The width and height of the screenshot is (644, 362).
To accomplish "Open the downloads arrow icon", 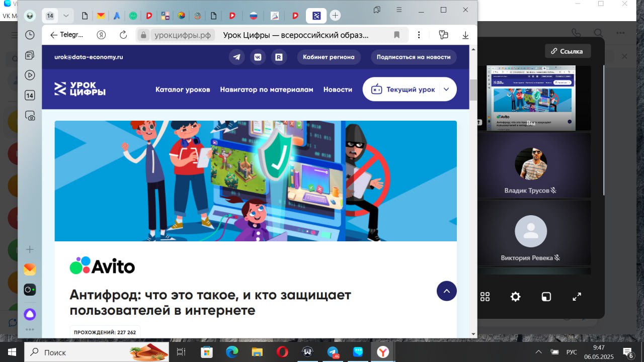I will point(465,35).
